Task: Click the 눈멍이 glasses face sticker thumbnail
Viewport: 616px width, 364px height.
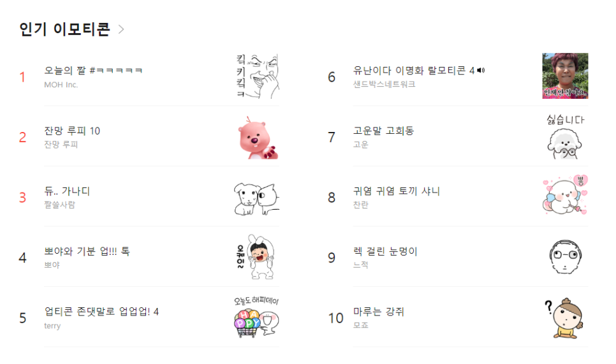Action: click(x=565, y=257)
